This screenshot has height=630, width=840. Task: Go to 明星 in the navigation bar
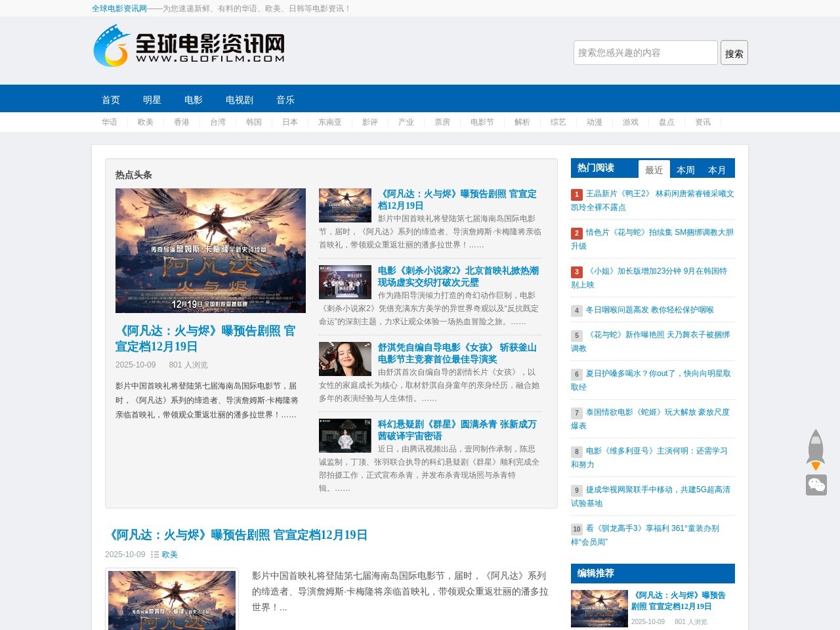152,100
